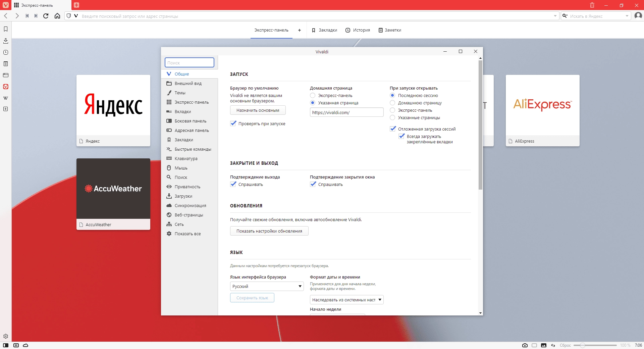Select Указанная страница home page option
Screen dimensions: 644x349
313,103
